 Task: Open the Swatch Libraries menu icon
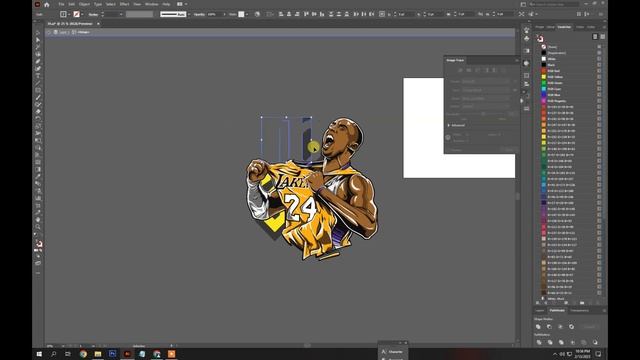pos(538,303)
